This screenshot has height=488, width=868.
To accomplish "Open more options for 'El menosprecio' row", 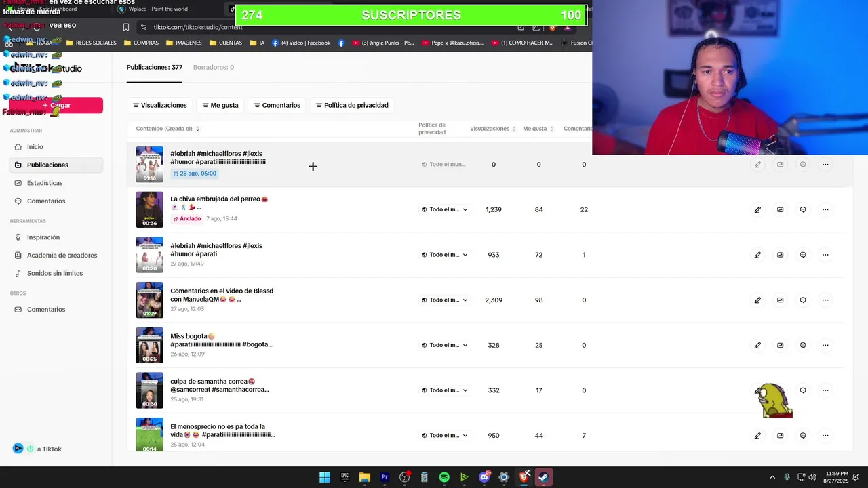I will (825, 435).
